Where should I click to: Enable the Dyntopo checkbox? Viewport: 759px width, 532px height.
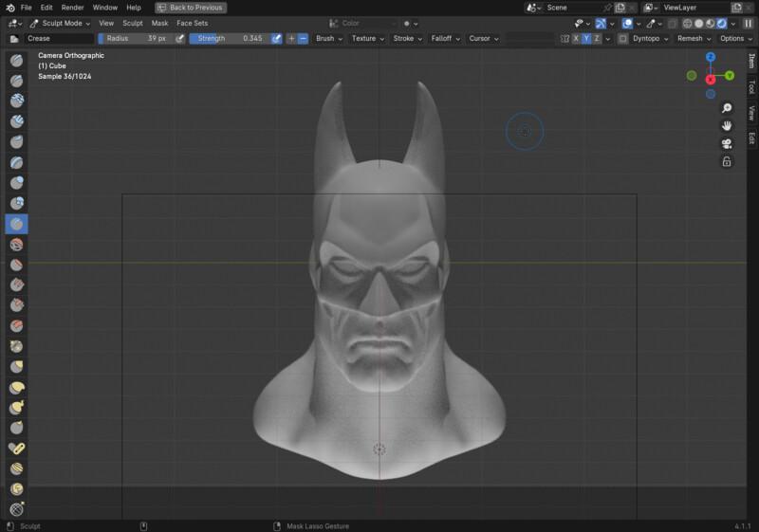pos(623,39)
